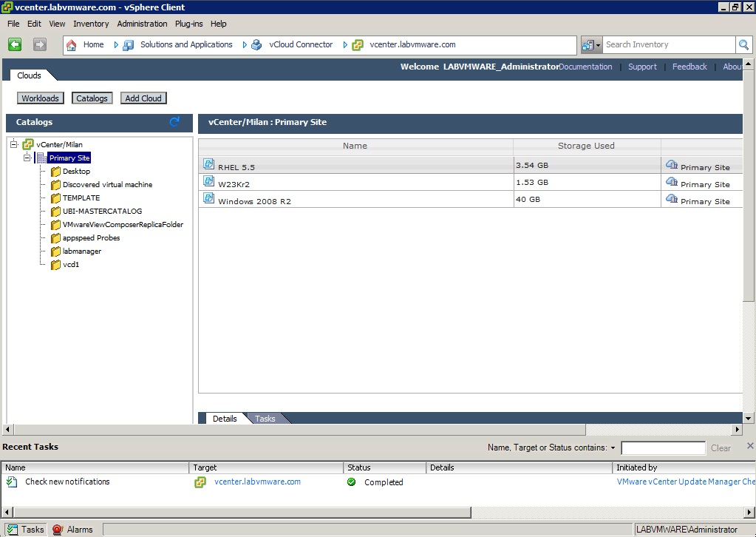
Task: Click the vCenter/Milan tree node icon
Action: 28,144
